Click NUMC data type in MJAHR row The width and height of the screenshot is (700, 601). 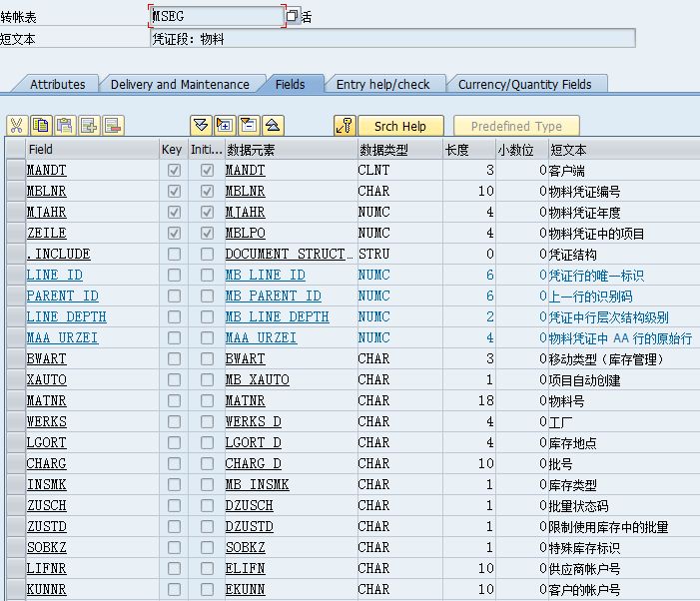click(x=374, y=212)
